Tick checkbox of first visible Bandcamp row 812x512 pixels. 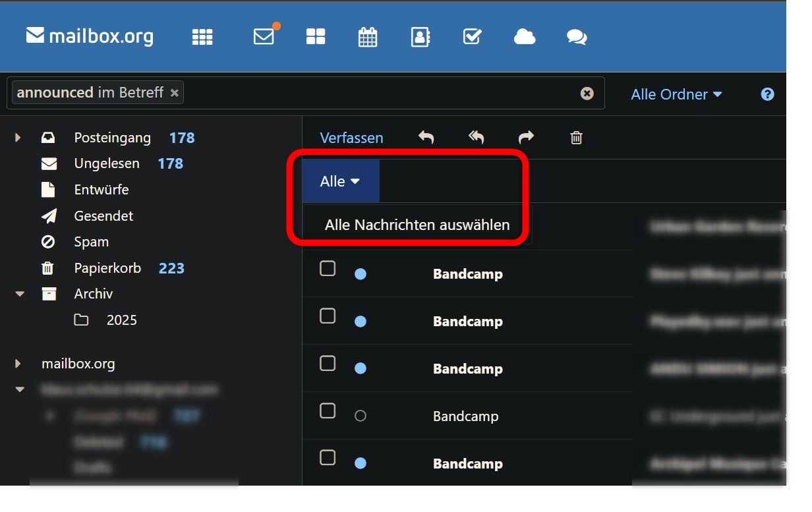[328, 268]
